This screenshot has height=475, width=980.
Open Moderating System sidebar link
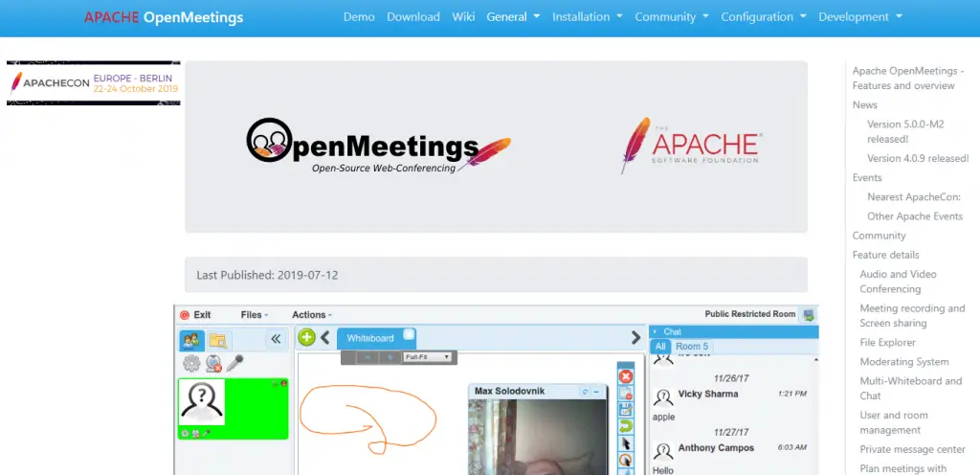pyautogui.click(x=904, y=362)
